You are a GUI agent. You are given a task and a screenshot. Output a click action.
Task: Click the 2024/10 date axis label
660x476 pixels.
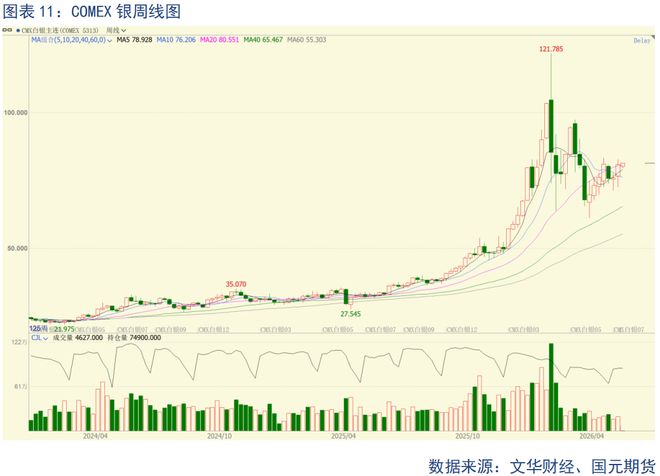tap(219, 436)
